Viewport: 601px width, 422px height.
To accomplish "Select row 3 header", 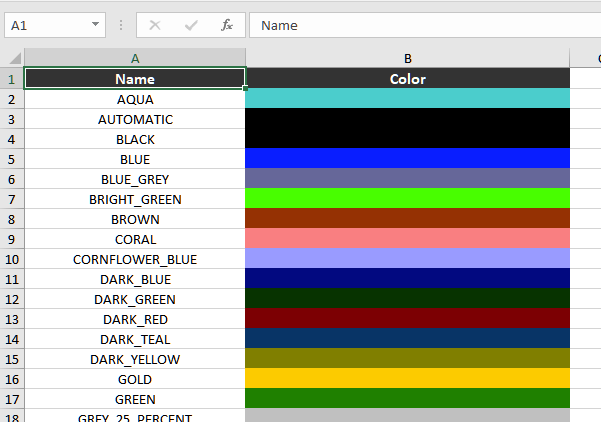I will point(11,119).
